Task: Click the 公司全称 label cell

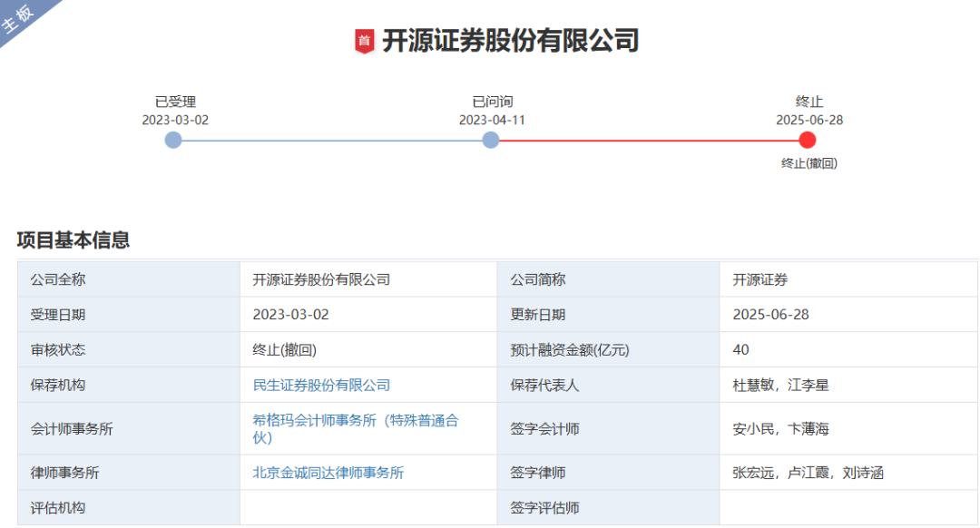Action: 129,279
